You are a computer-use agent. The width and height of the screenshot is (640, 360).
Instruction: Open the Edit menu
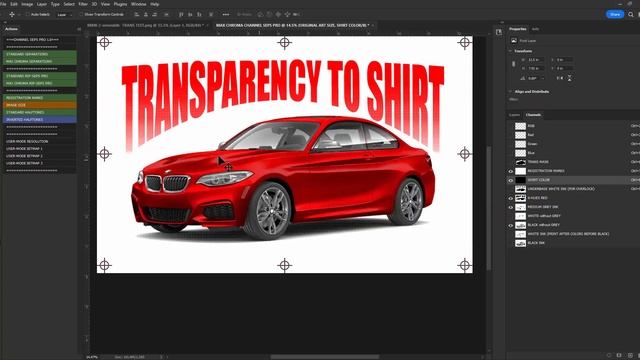click(13, 4)
